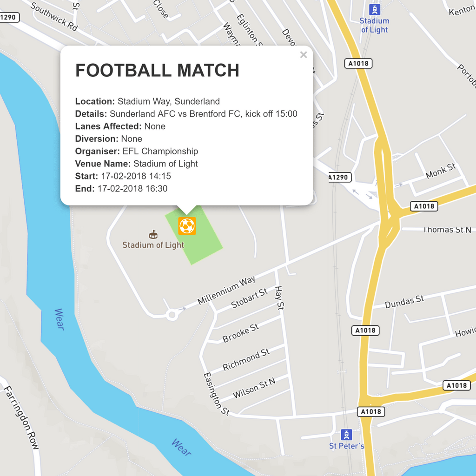Click the Monk St street label
The image size is (476, 476).
point(441,171)
